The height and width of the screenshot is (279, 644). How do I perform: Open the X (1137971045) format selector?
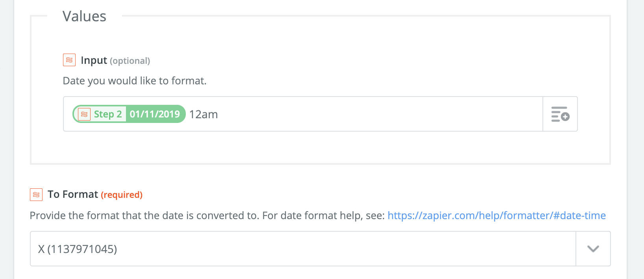point(78,249)
